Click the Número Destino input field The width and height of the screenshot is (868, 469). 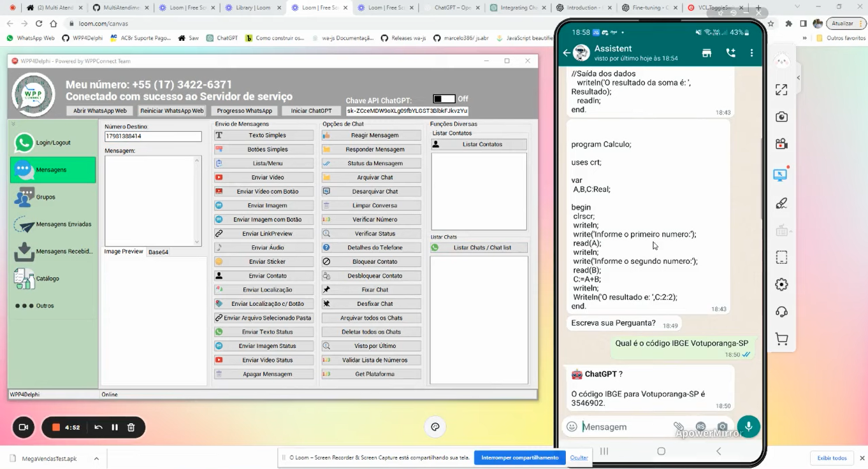click(x=153, y=136)
